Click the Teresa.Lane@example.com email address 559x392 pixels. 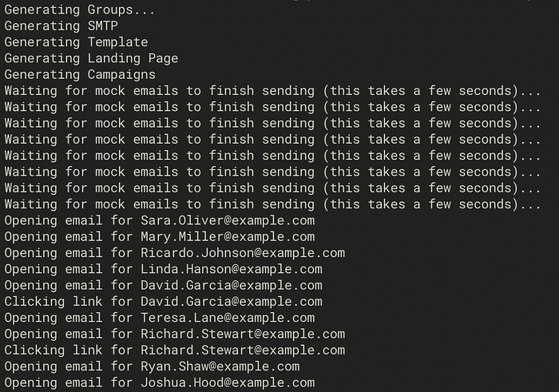(228, 318)
